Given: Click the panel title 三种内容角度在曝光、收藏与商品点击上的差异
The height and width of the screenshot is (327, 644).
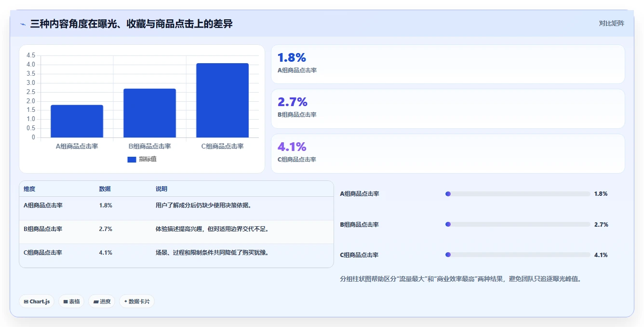Looking at the screenshot, I should tap(131, 24).
